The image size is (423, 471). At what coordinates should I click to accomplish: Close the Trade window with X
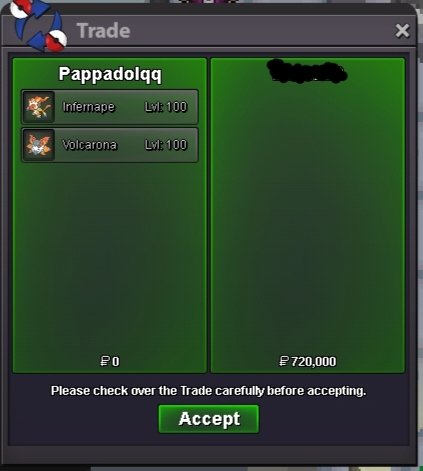pyautogui.click(x=402, y=31)
